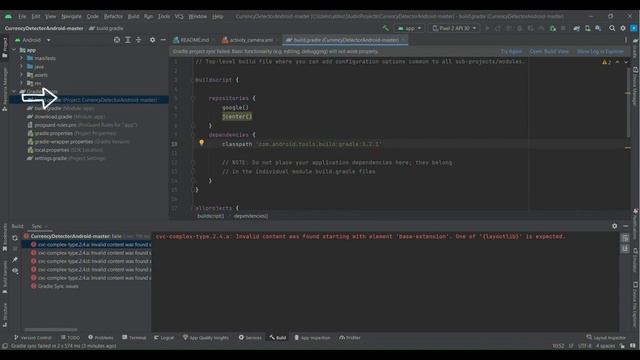Click the Try Again link
The image size is (640, 360).
click(511, 51)
